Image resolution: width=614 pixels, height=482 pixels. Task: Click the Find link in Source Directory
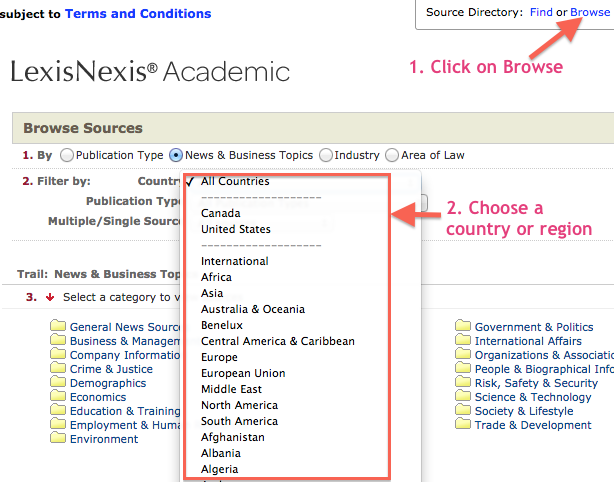(x=541, y=12)
